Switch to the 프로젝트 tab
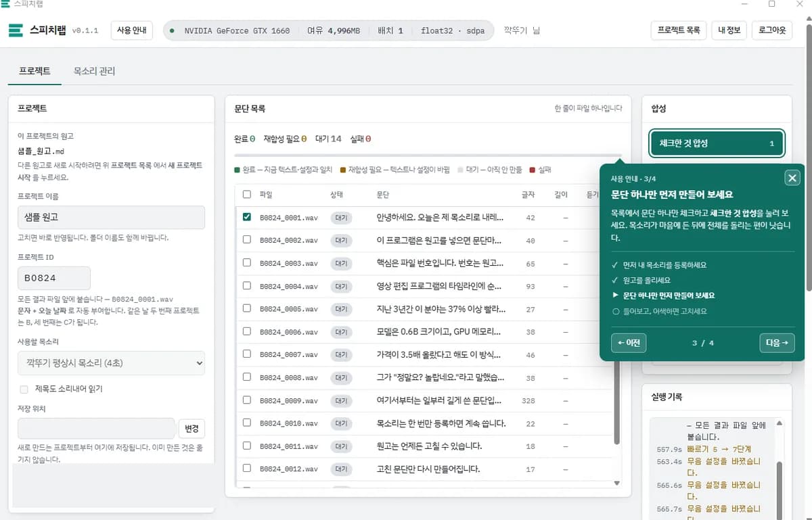The image size is (812, 520). coord(35,70)
